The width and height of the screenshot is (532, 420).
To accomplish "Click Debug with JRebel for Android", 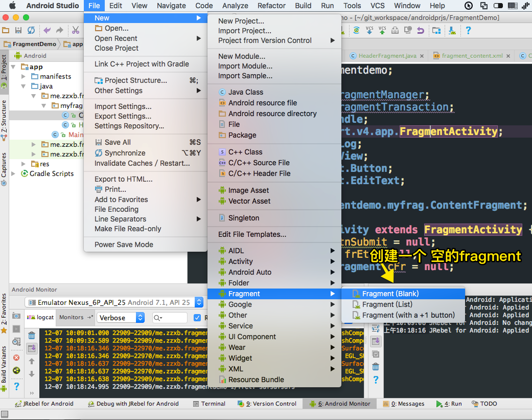I will (x=133, y=404).
